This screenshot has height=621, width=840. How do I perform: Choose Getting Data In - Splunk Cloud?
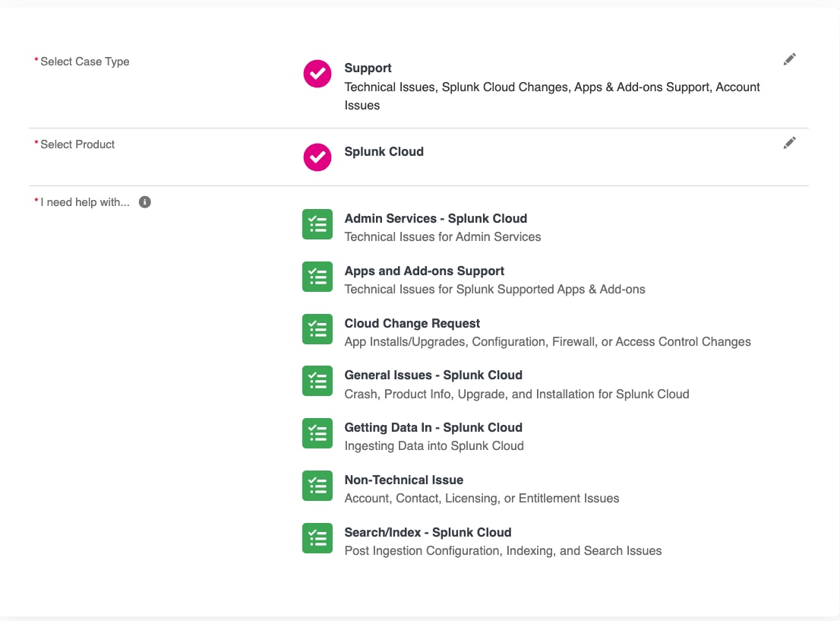point(434,428)
